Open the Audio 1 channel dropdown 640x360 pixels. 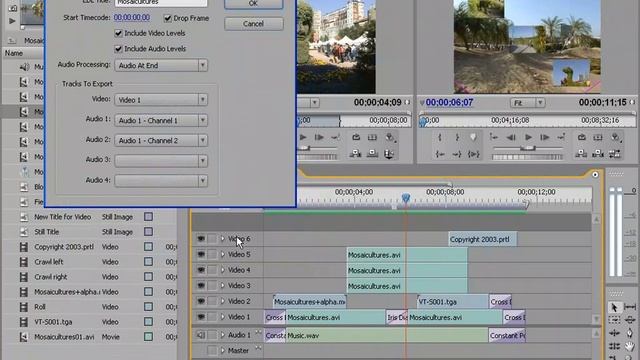click(x=161, y=120)
